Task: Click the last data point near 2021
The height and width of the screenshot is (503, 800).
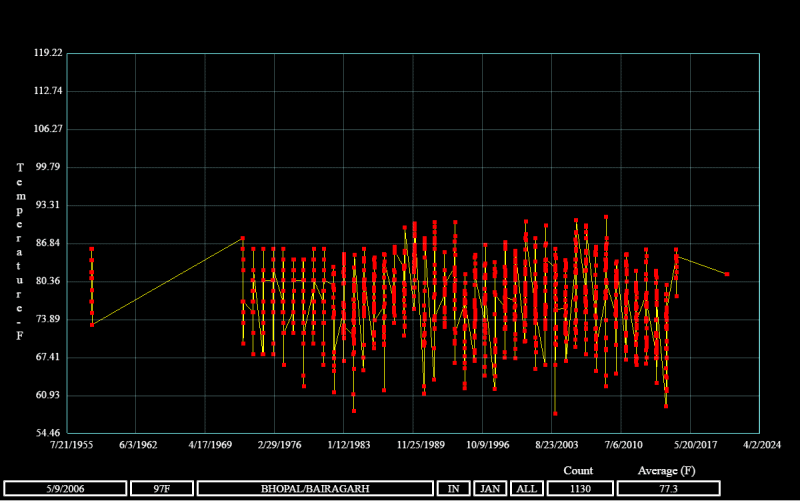Action: (727, 274)
